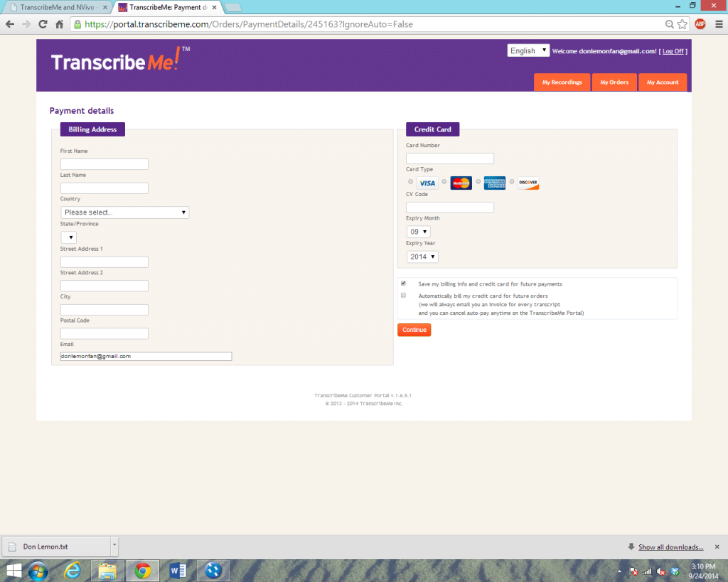Close the TranscribeMe and NVivo tab

105,7
